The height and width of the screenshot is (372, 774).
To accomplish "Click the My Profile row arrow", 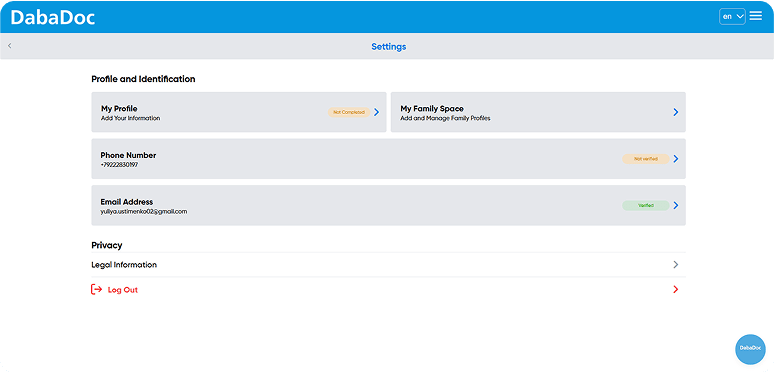I will point(377,112).
